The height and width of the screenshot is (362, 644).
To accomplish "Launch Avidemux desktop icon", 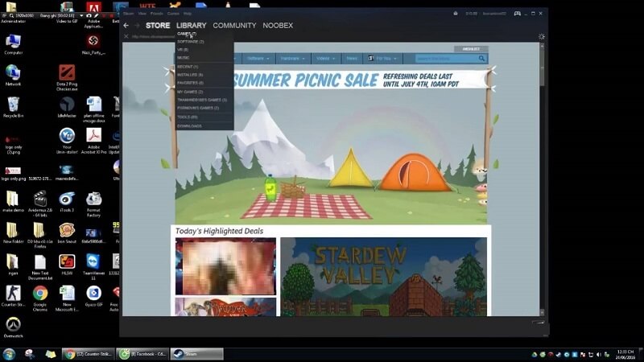I will tap(39, 204).
